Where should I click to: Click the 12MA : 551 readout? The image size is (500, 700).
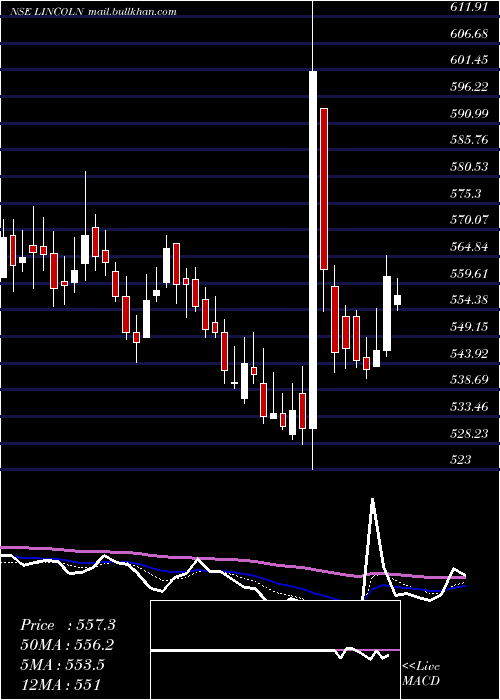[x=60, y=684]
